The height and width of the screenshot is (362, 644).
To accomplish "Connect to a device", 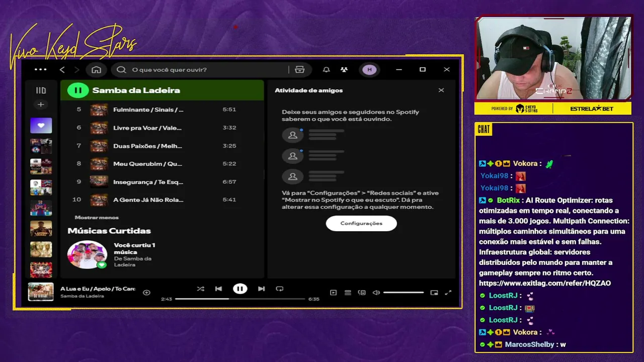I will coord(362,293).
